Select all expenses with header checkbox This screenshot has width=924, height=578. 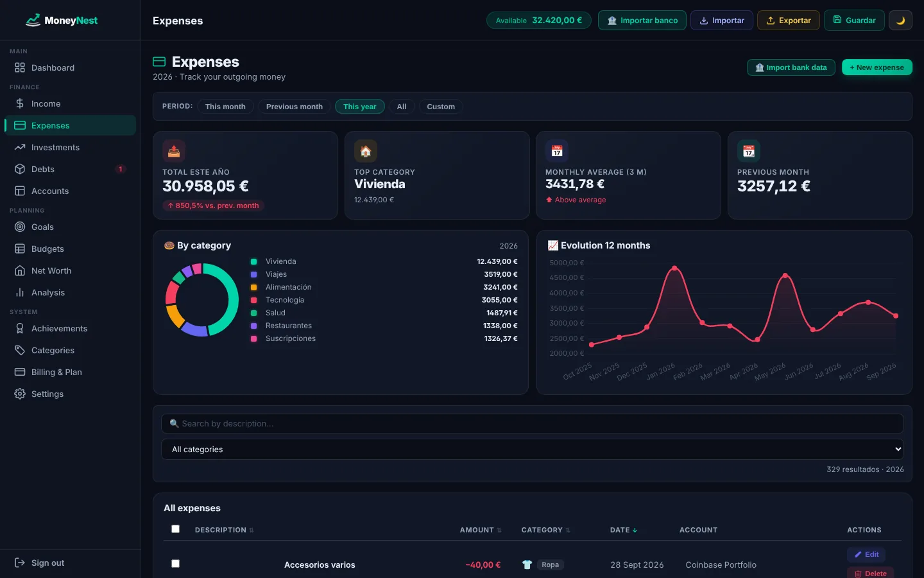[175, 529]
